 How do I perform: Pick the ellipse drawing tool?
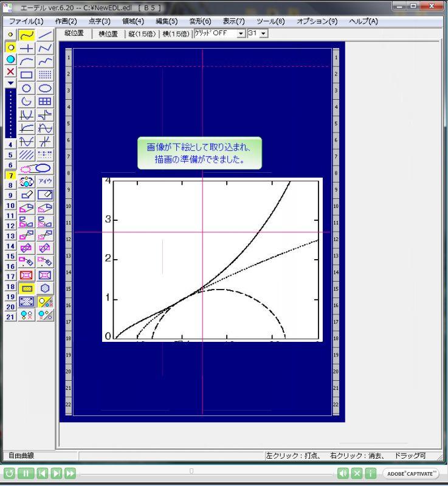pyautogui.click(x=45, y=89)
